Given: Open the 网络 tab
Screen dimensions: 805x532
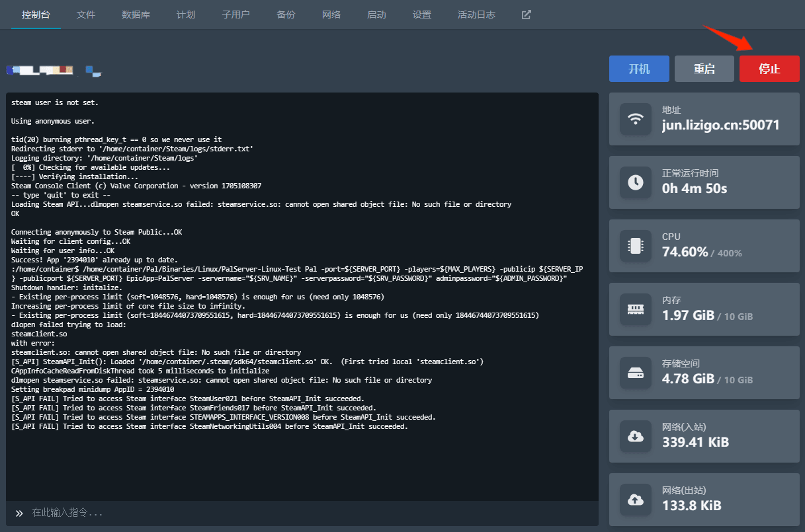Looking at the screenshot, I should pyautogui.click(x=331, y=15).
